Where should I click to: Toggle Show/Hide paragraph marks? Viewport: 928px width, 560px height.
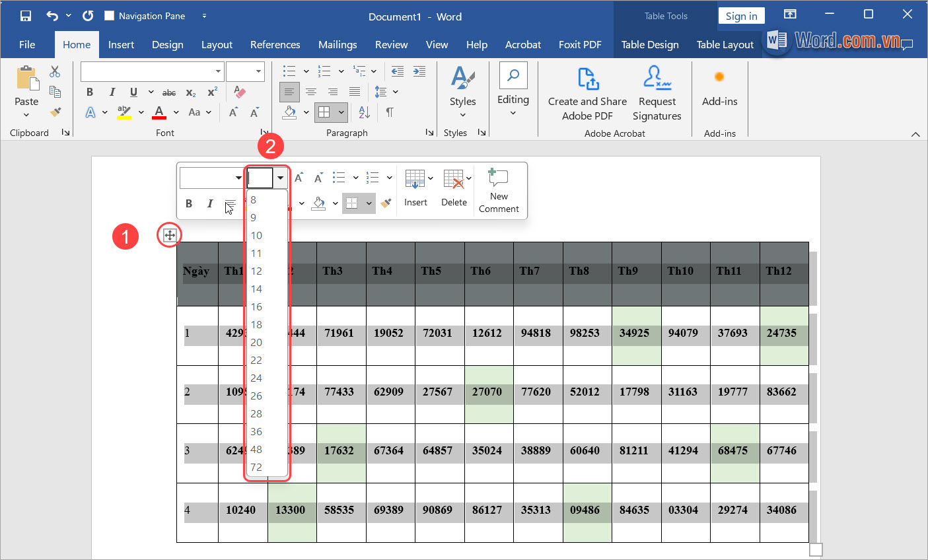(390, 113)
